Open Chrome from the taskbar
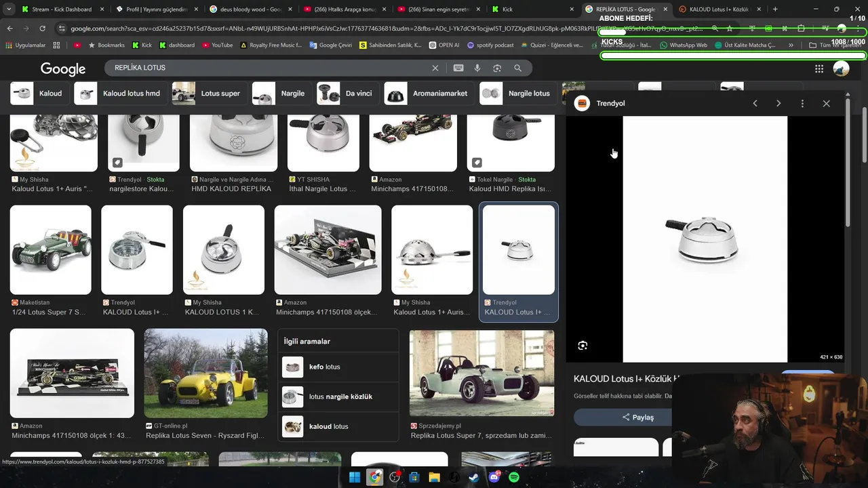This screenshot has height=488, width=868. coord(375,477)
